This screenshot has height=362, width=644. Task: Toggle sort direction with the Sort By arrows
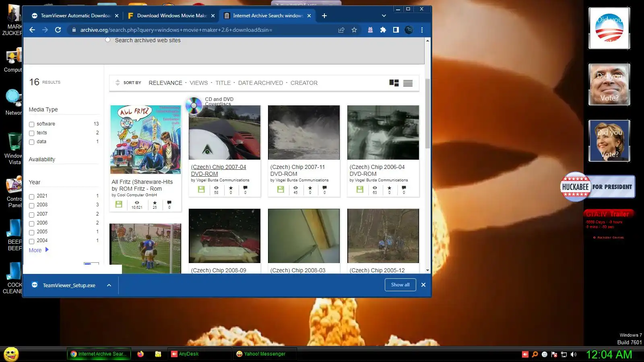(118, 83)
